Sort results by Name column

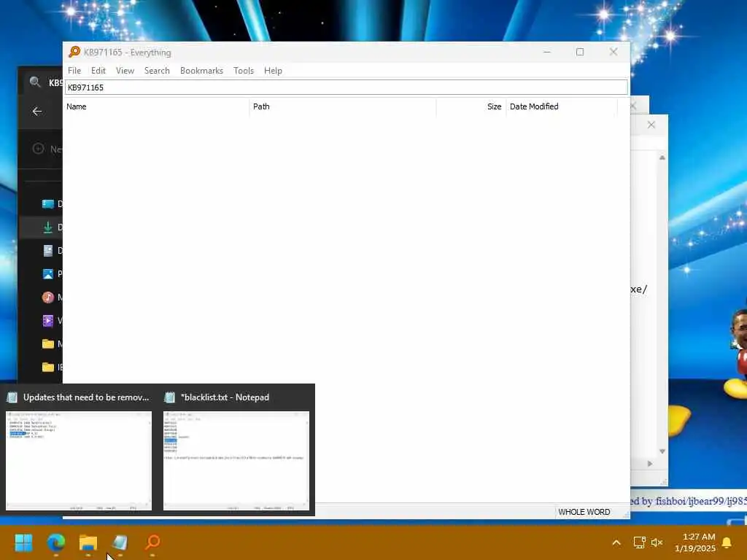point(156,106)
